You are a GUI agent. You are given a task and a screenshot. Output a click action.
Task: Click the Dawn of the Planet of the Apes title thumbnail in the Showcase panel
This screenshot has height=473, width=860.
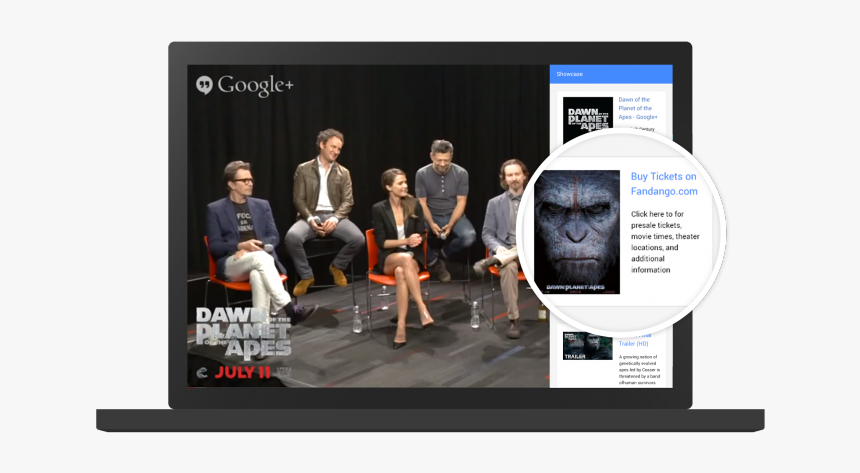coord(588,117)
